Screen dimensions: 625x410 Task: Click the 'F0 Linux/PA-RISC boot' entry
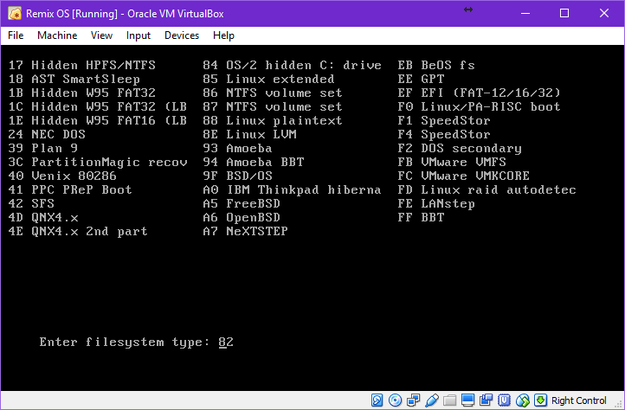(x=479, y=107)
